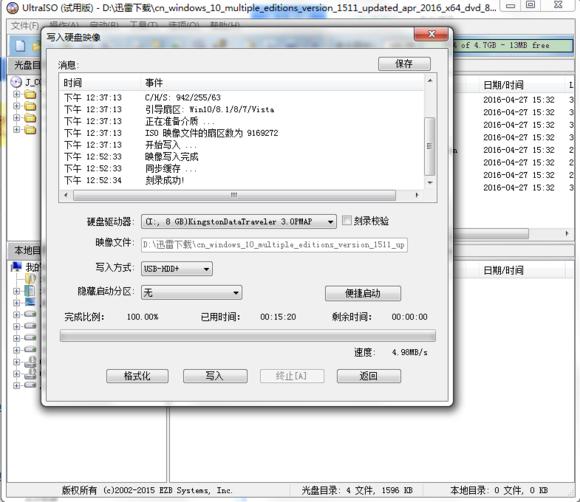Click the New file toolbar icon
This screenshot has width=580, height=502.
(x=20, y=46)
